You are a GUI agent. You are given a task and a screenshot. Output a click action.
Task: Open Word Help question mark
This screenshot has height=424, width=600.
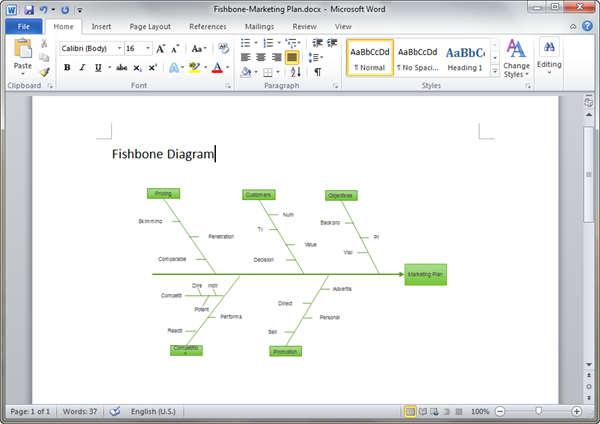[587, 26]
